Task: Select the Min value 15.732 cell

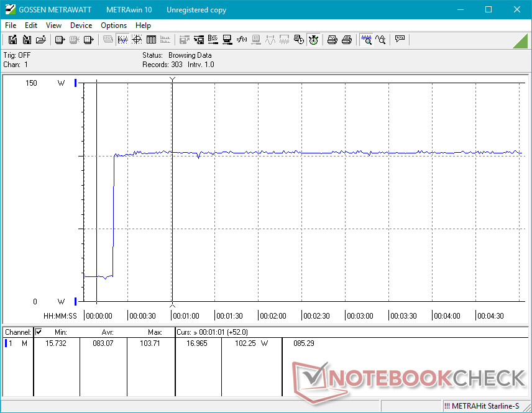Action: click(x=56, y=343)
